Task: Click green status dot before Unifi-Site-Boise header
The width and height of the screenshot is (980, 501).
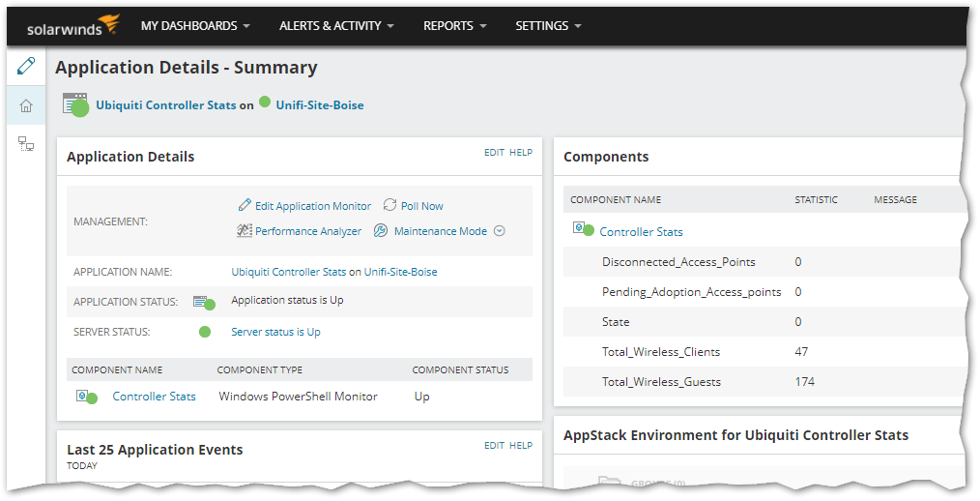Action: coord(265,102)
